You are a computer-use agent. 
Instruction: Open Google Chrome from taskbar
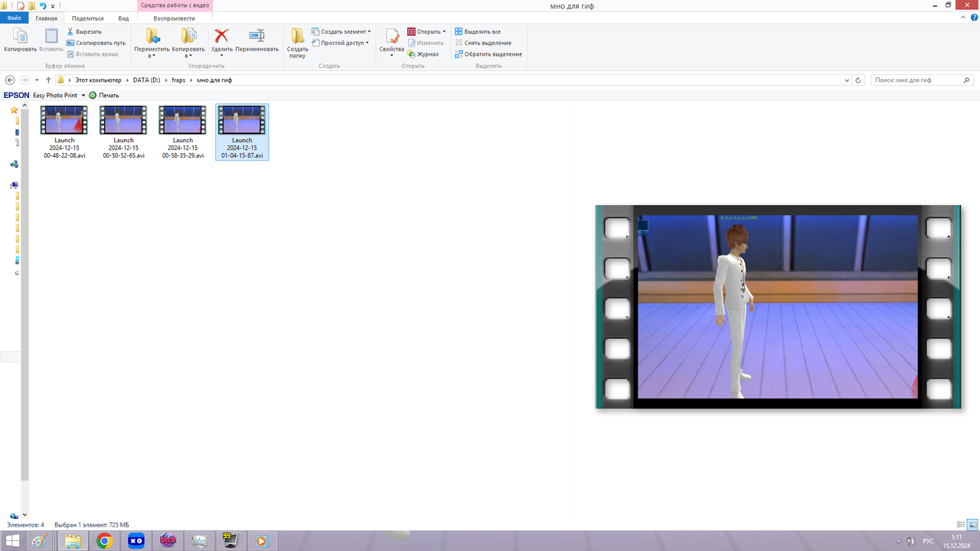pos(105,541)
